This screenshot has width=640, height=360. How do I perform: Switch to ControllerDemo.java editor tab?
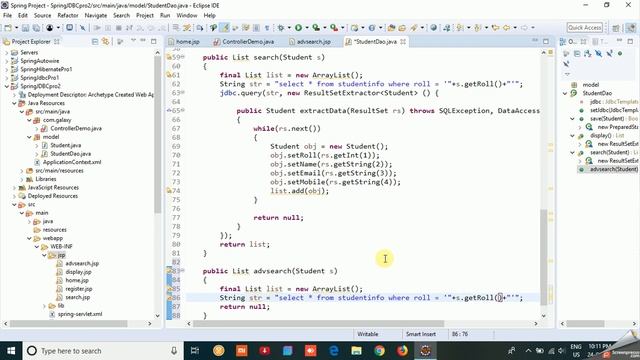point(244,42)
